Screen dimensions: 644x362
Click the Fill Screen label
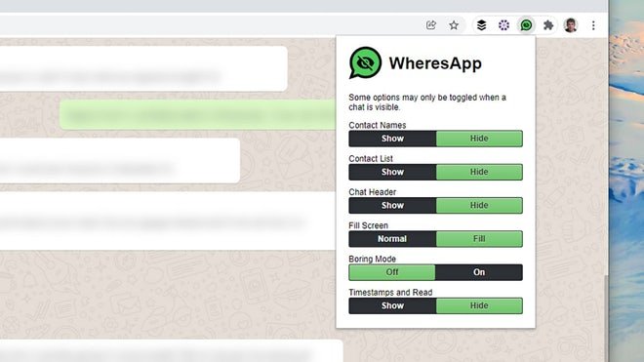(368, 225)
